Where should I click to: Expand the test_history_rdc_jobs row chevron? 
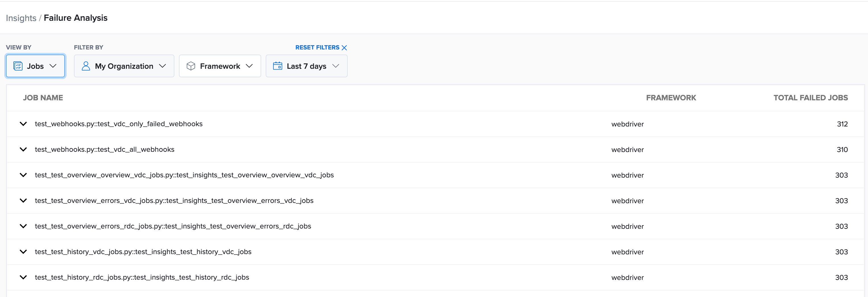pyautogui.click(x=23, y=277)
